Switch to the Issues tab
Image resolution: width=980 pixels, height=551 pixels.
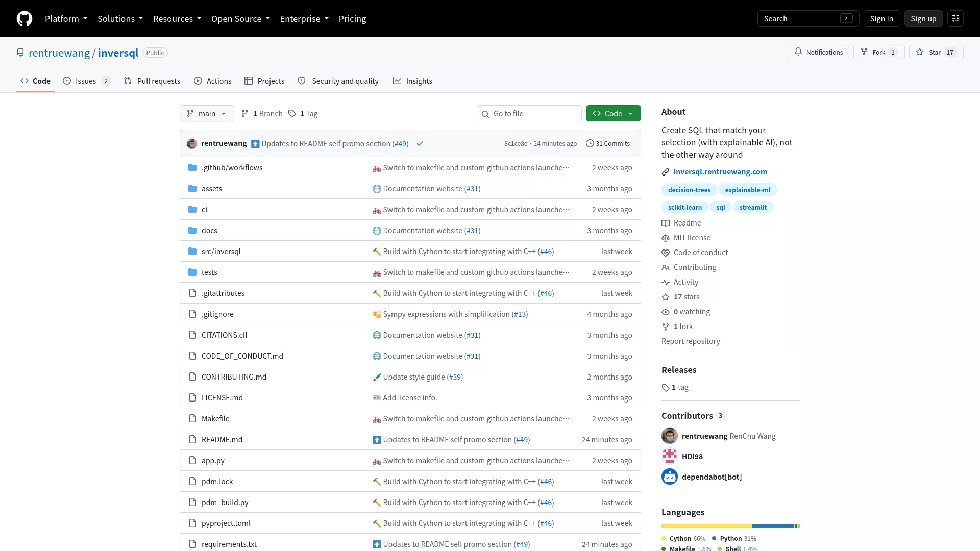click(86, 81)
